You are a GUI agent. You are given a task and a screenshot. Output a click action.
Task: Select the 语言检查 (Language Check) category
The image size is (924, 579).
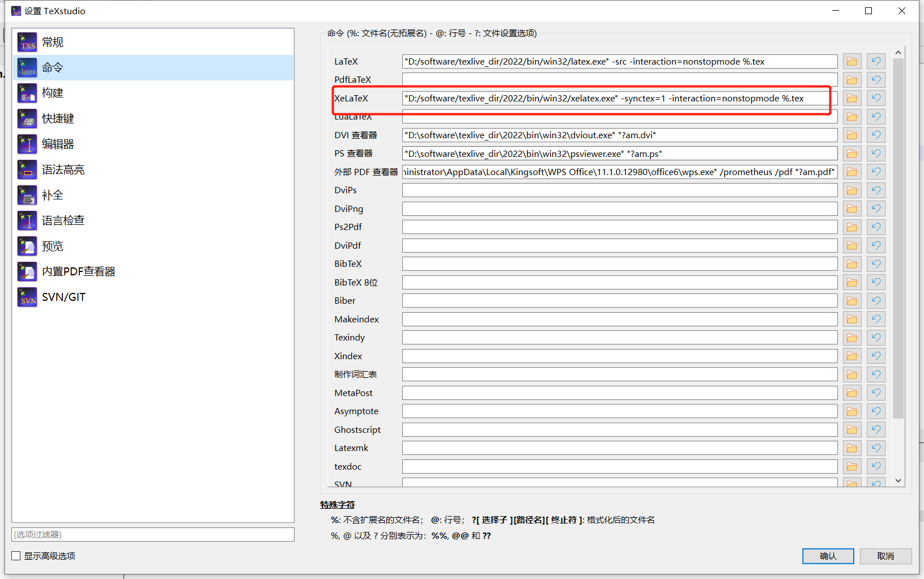pyautogui.click(x=153, y=220)
